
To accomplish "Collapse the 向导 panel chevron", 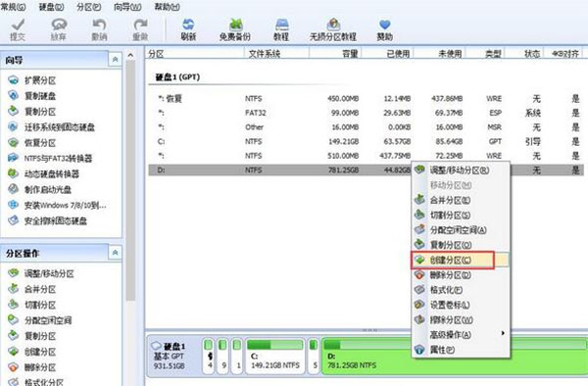I will [x=115, y=60].
